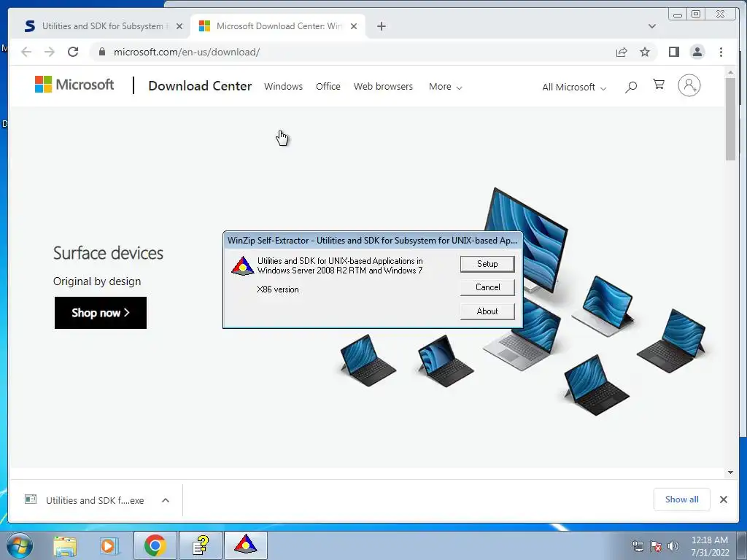The width and height of the screenshot is (747, 560).
Task: Click the Shop now button
Action: pyautogui.click(x=101, y=313)
